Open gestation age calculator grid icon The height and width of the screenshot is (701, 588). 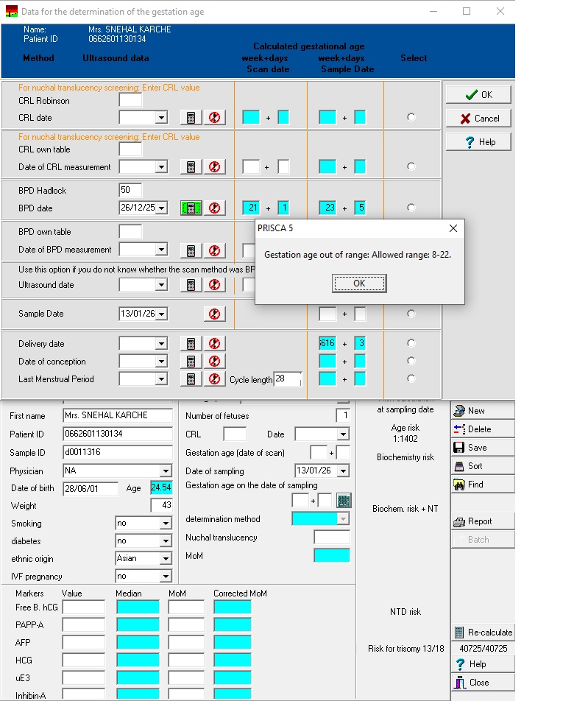pyautogui.click(x=344, y=501)
